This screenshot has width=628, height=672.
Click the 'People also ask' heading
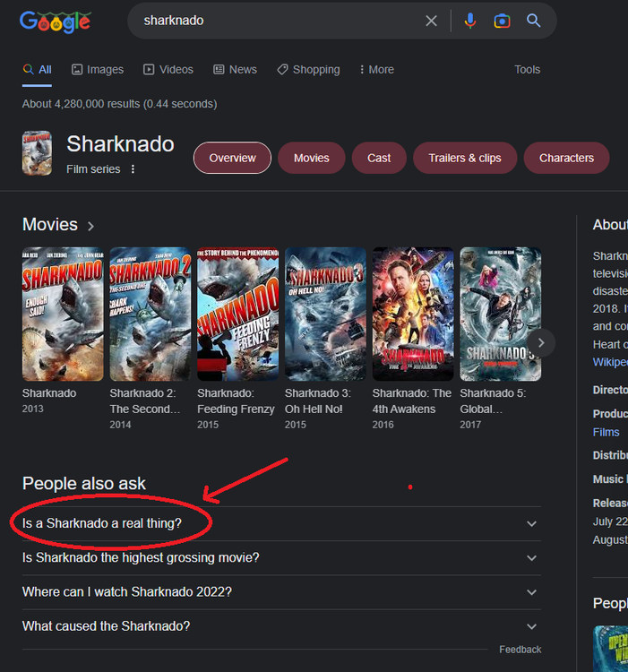click(x=84, y=484)
